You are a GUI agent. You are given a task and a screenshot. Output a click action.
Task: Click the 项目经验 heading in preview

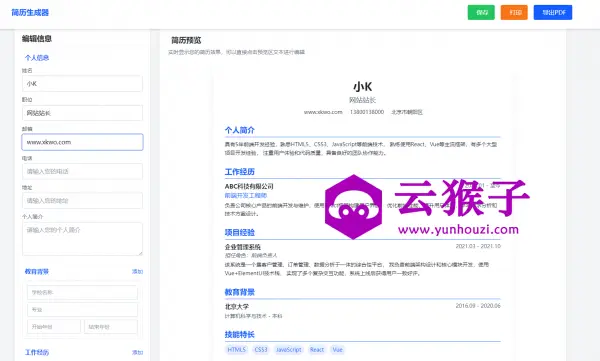tap(240, 232)
